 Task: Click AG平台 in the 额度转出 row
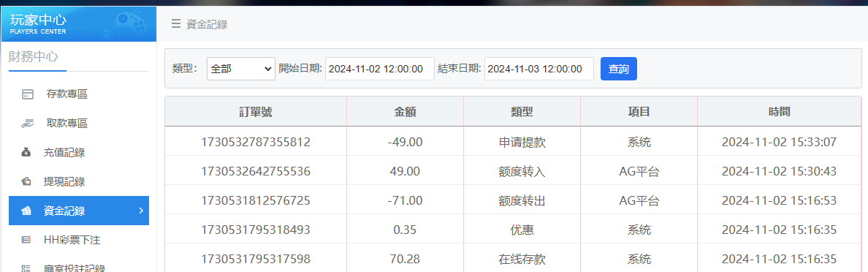tap(639, 200)
